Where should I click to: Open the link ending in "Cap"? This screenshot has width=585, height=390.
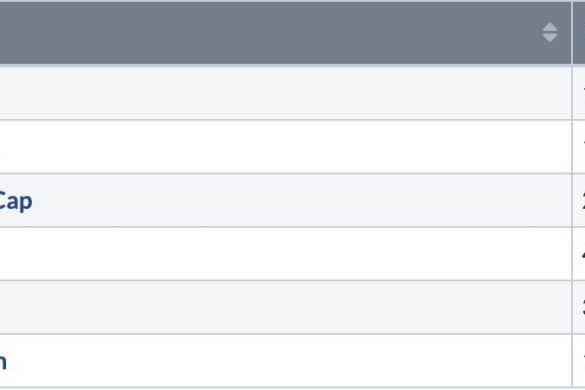click(x=15, y=202)
